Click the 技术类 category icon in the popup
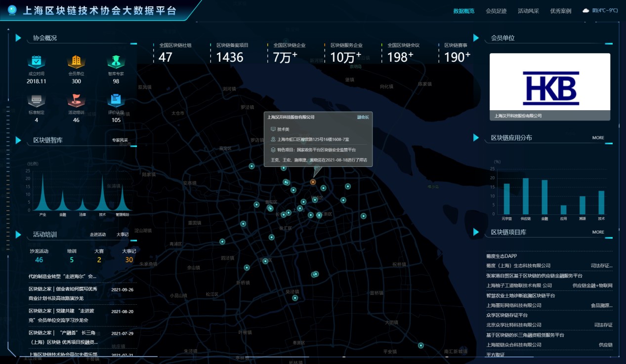This screenshot has width=626, height=364. point(273,129)
